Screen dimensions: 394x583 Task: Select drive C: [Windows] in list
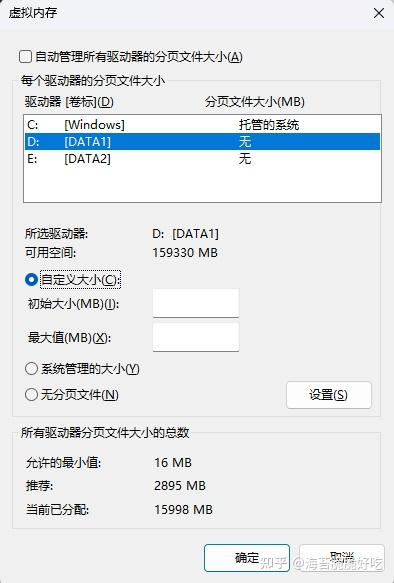pyautogui.click(x=203, y=125)
